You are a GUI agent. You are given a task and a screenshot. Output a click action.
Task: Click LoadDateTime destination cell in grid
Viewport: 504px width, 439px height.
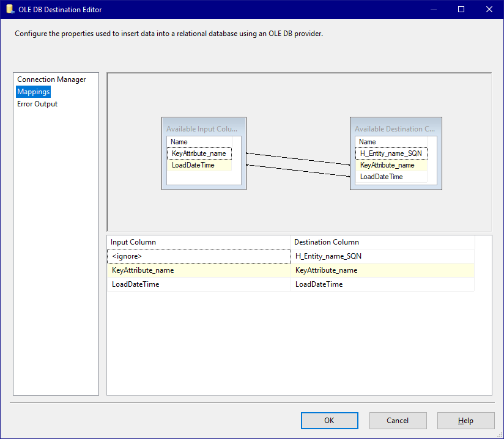pyautogui.click(x=382, y=284)
